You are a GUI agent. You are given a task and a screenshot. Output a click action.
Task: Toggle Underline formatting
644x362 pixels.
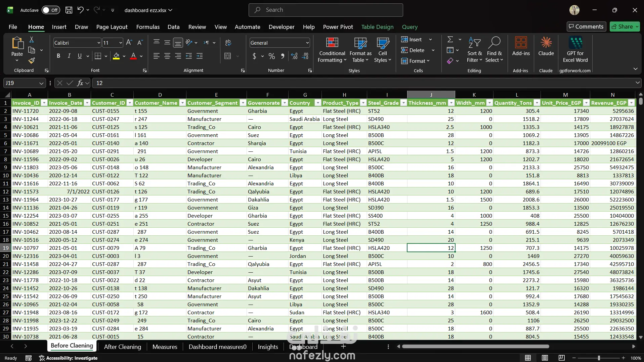click(80, 56)
